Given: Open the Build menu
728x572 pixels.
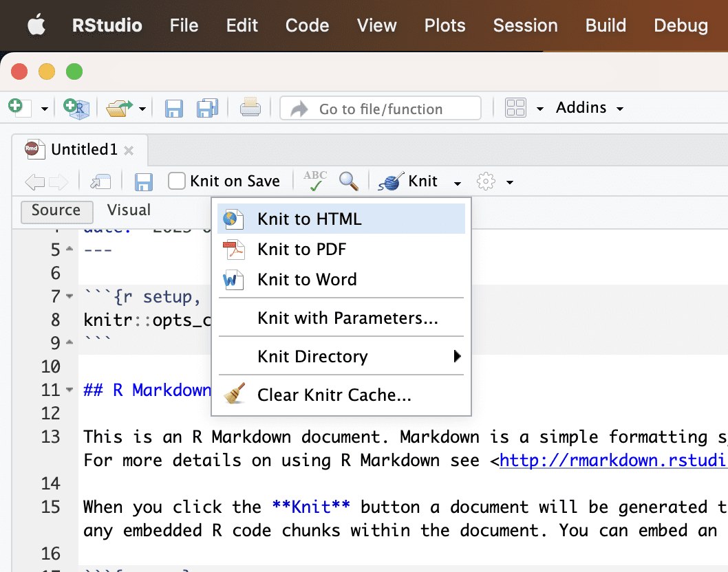Looking at the screenshot, I should click(x=606, y=25).
